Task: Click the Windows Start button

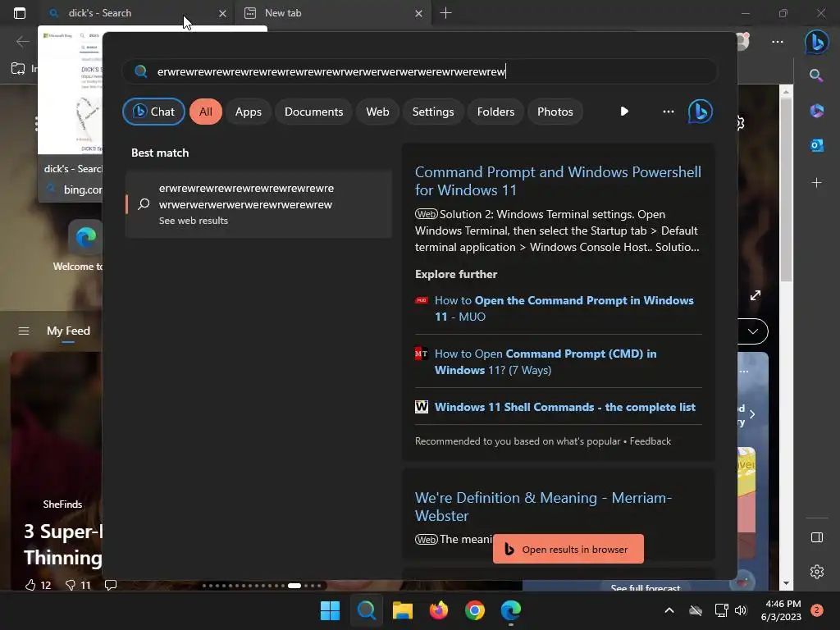Action: pyautogui.click(x=330, y=610)
